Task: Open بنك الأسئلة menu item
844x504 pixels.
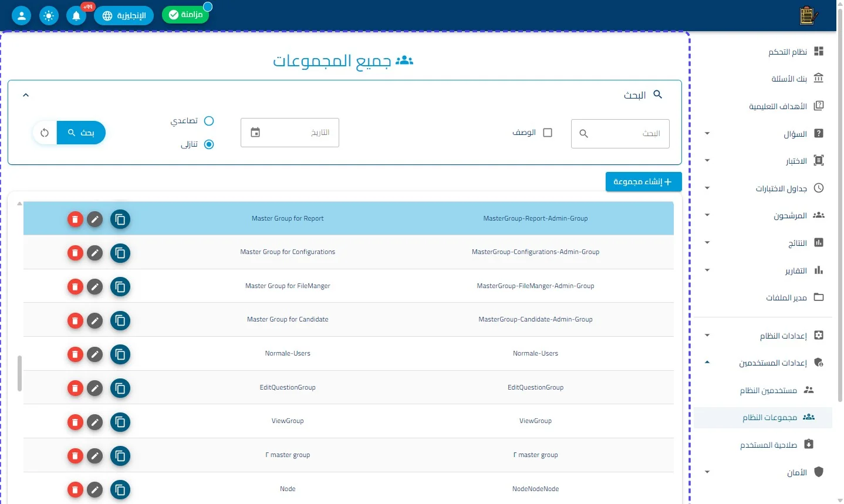Action: [763, 79]
